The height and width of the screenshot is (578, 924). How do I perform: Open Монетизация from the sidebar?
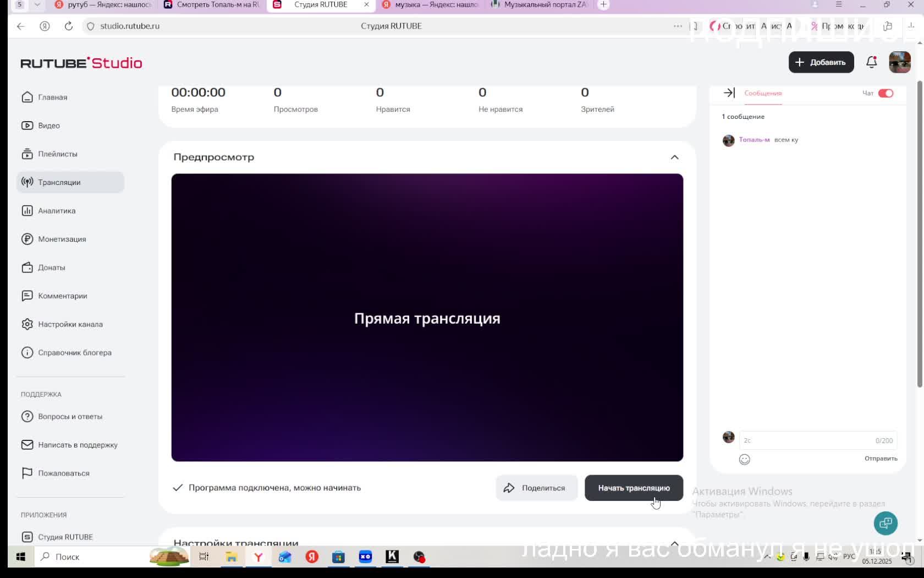click(62, 239)
